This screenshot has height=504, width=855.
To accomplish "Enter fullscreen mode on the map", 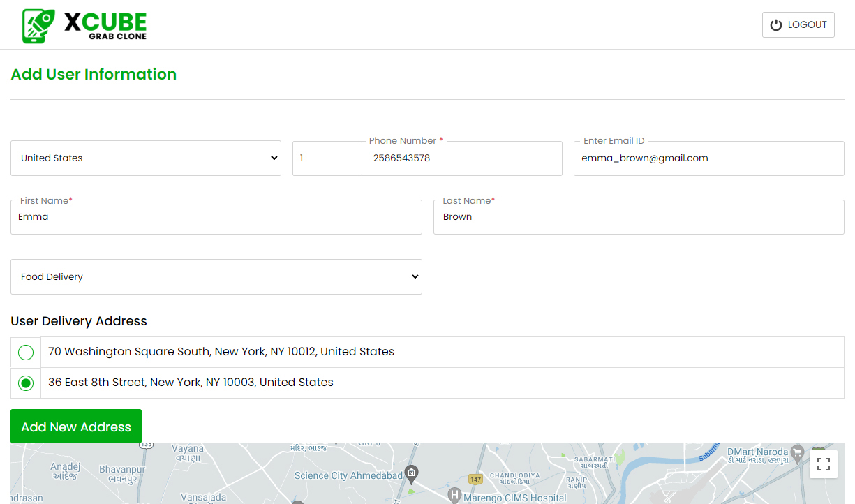I will 824,464.
